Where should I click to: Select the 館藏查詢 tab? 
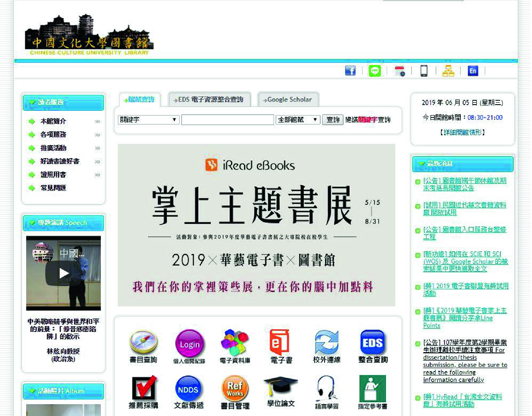[140, 100]
